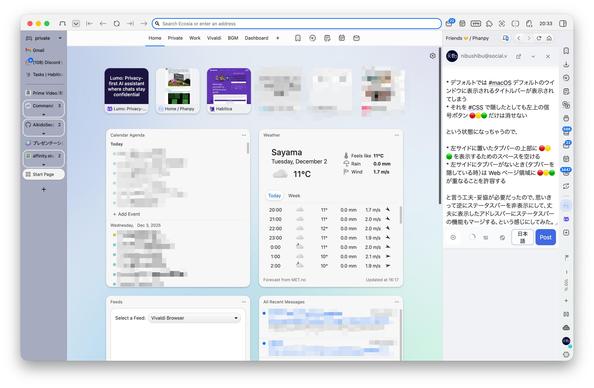Viewport: 594px width, 388px height.
Task: Toggle the panel with the top-right sidebar icon
Action: point(563,23)
